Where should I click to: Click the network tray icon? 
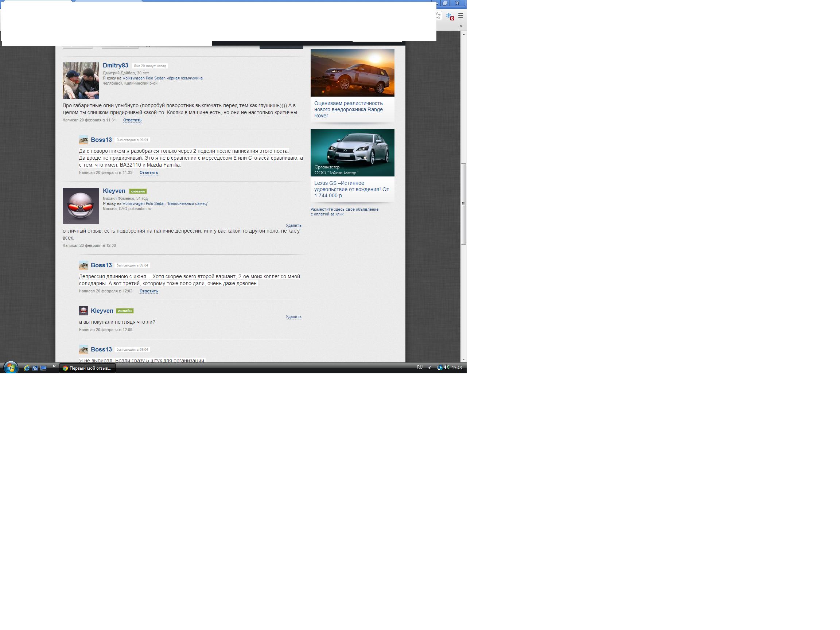pos(440,367)
